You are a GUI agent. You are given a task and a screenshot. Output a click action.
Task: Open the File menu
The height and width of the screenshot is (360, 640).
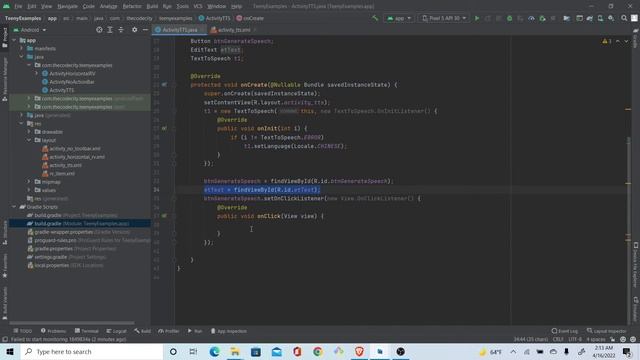coord(18,6)
